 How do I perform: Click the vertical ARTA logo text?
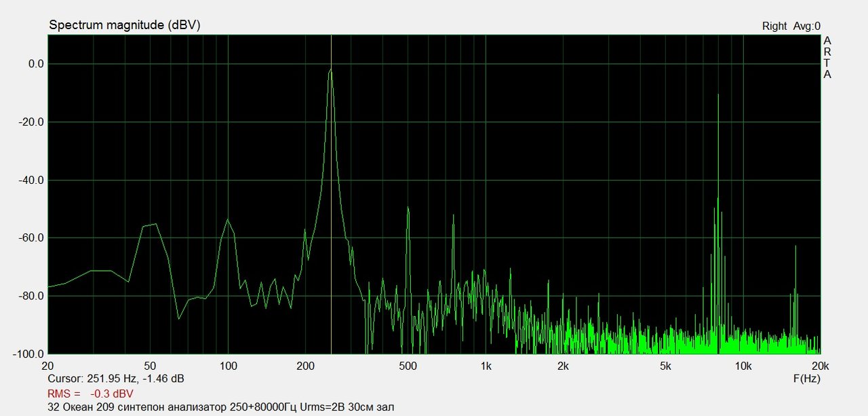click(827, 58)
